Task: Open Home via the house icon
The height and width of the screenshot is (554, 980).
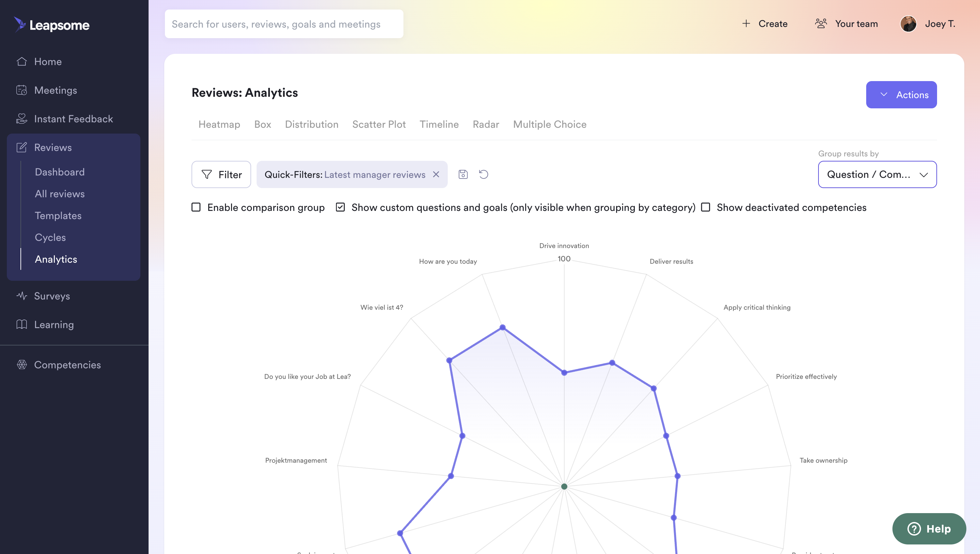Action: (x=22, y=61)
